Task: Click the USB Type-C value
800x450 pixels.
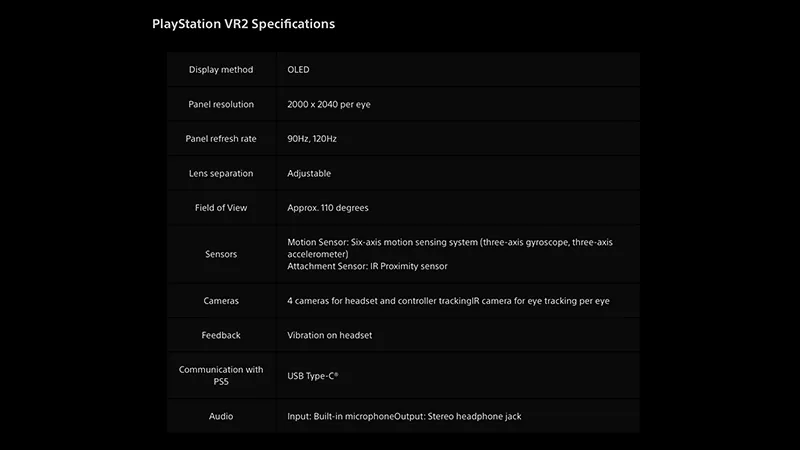Action: 313,376
